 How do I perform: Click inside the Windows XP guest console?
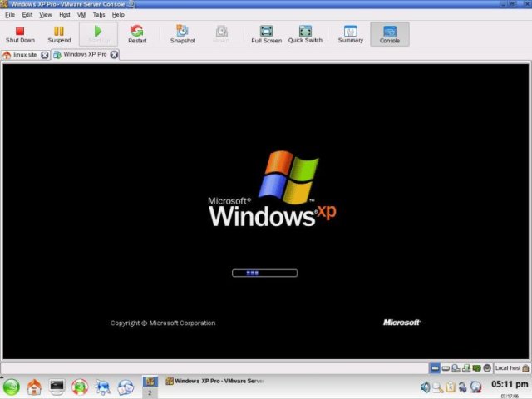click(266, 211)
